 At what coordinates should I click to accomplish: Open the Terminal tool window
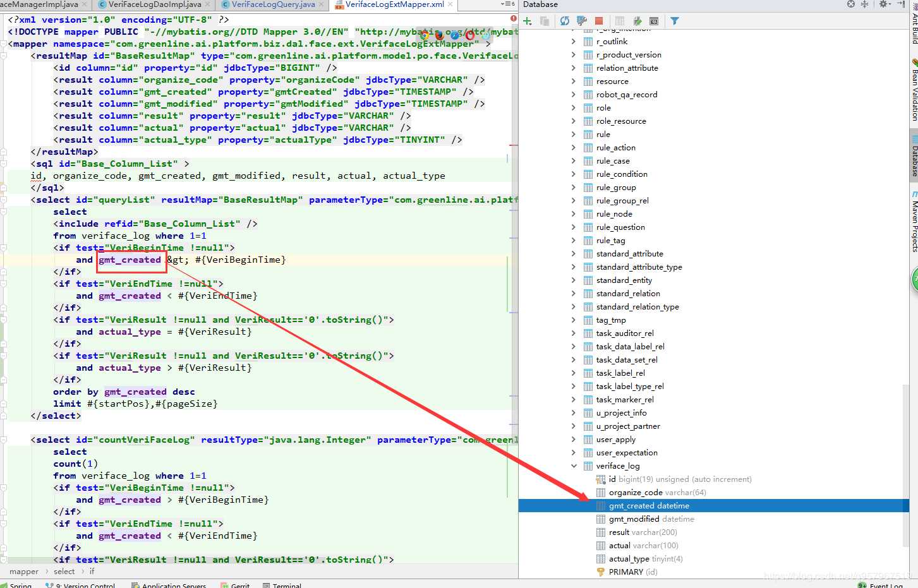282,585
